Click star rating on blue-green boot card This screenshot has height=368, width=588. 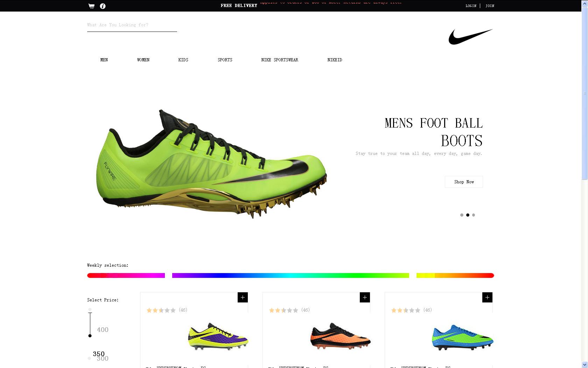pos(406,310)
